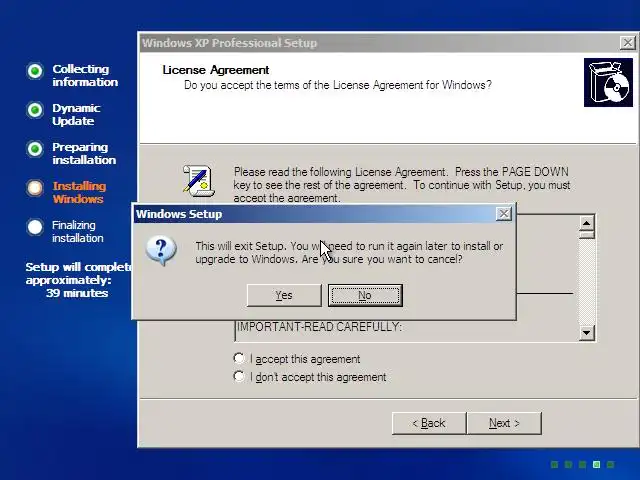Click the Finalizing installation step indicator
The height and width of the screenshot is (480, 640).
(x=35, y=227)
